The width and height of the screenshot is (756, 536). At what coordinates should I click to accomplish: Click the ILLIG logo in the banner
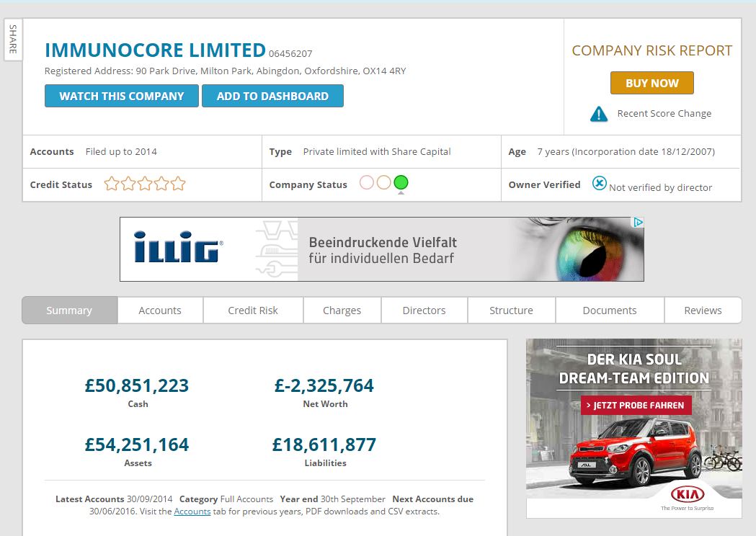179,247
